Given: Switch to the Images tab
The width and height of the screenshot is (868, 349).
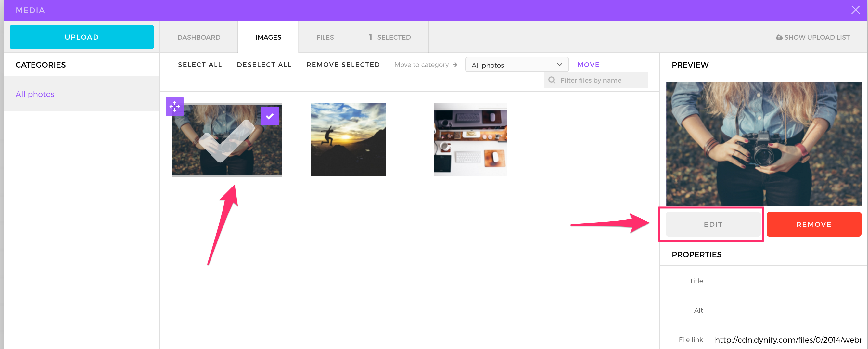Looking at the screenshot, I should [268, 37].
